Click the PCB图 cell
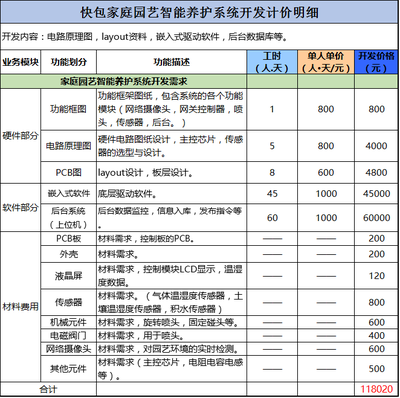 pos(69,173)
